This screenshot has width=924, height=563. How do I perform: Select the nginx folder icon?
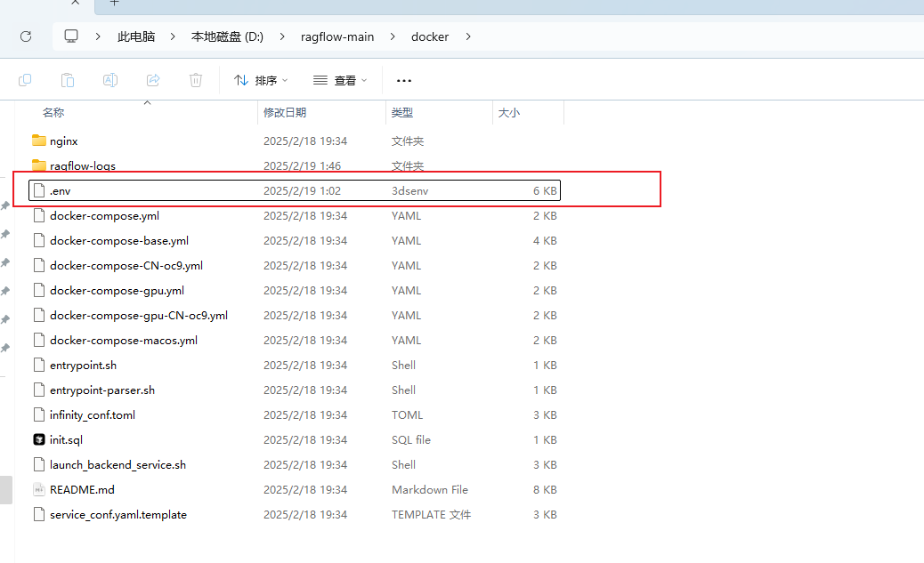39,141
